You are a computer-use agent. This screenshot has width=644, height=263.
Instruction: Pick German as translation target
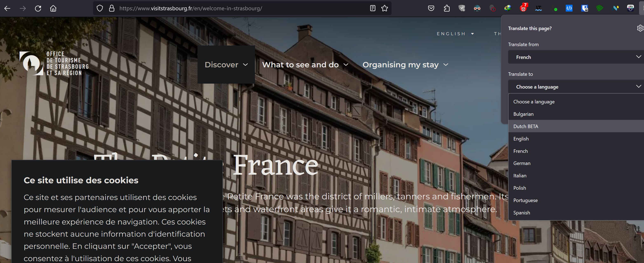coord(522,163)
